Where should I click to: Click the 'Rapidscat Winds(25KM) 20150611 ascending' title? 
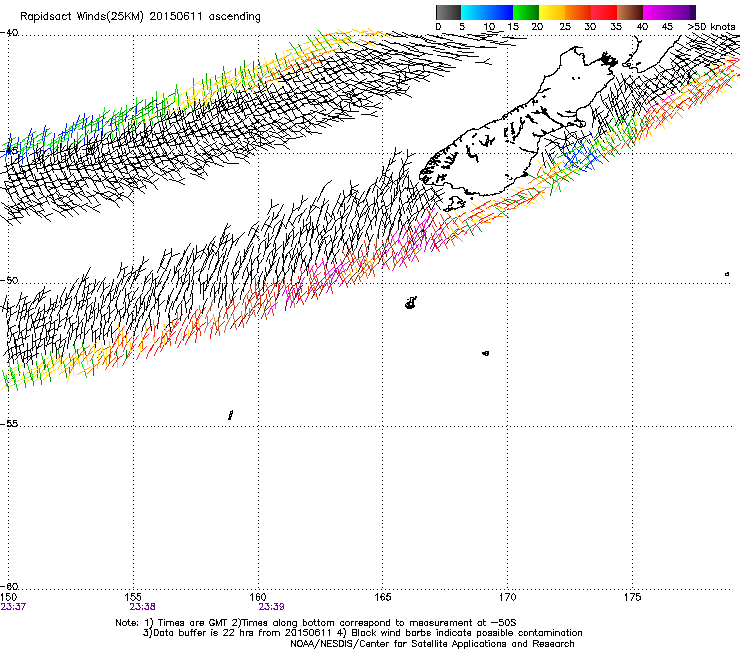pyautogui.click(x=140, y=17)
